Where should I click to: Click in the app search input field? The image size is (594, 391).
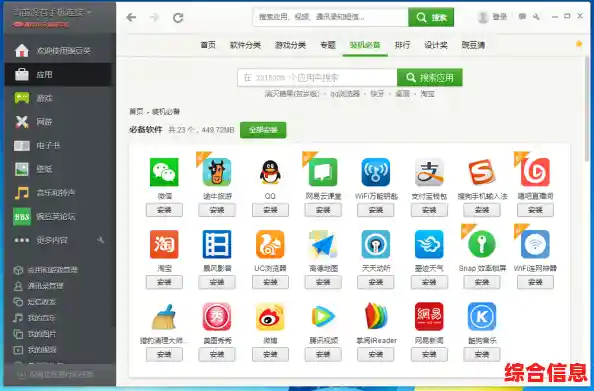point(317,78)
